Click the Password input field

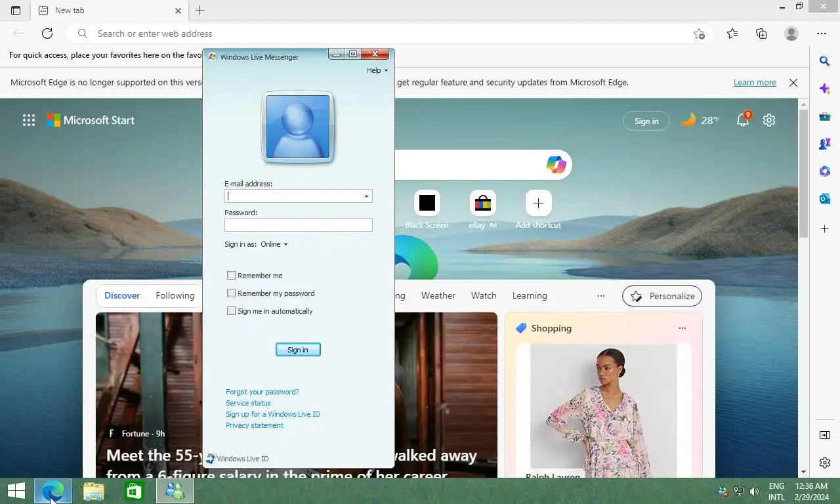pos(299,225)
